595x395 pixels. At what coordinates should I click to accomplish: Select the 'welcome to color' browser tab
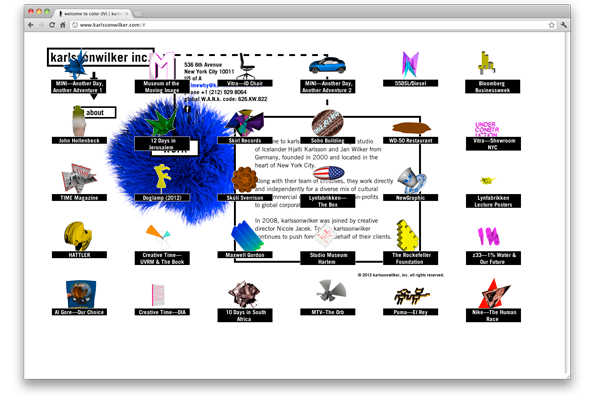click(93, 13)
